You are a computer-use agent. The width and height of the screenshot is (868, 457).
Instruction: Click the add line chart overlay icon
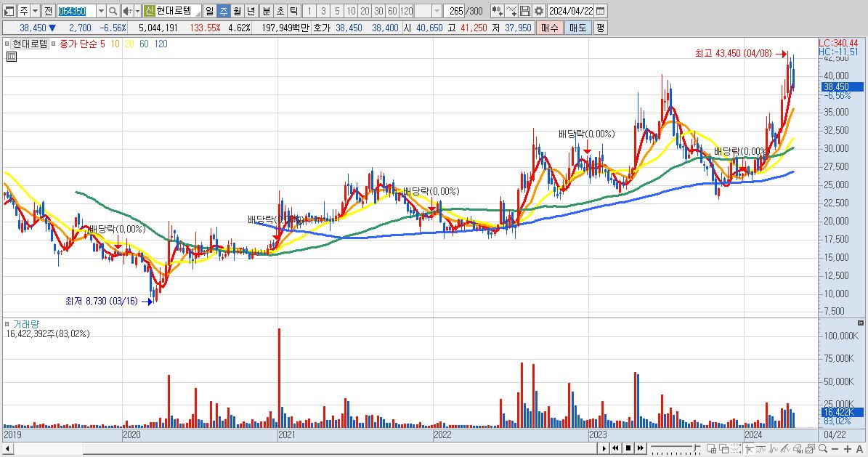point(511,11)
